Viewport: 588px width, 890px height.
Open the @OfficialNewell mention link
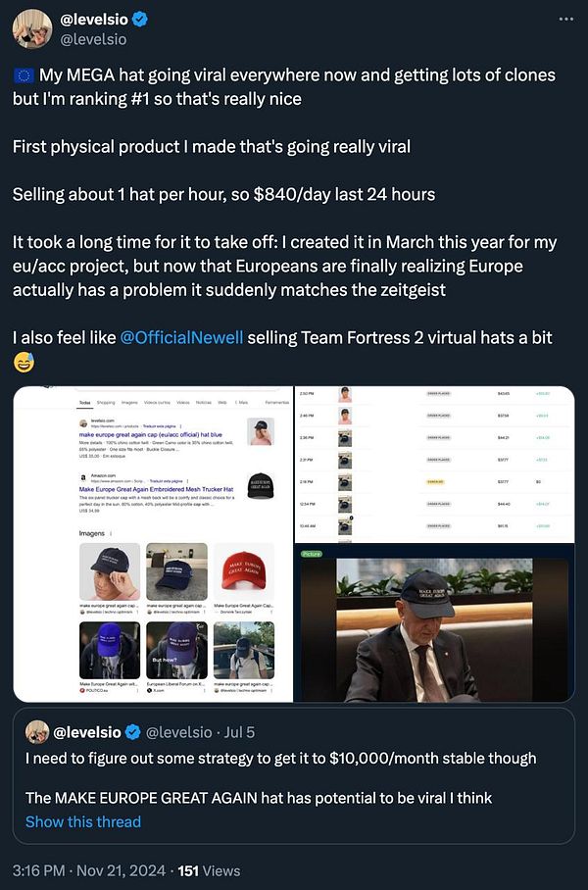(x=181, y=338)
